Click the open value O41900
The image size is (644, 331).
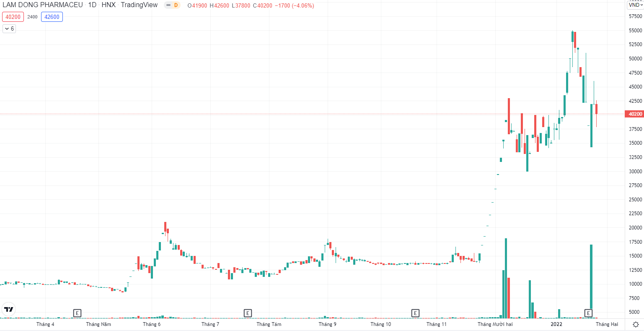(x=197, y=5)
